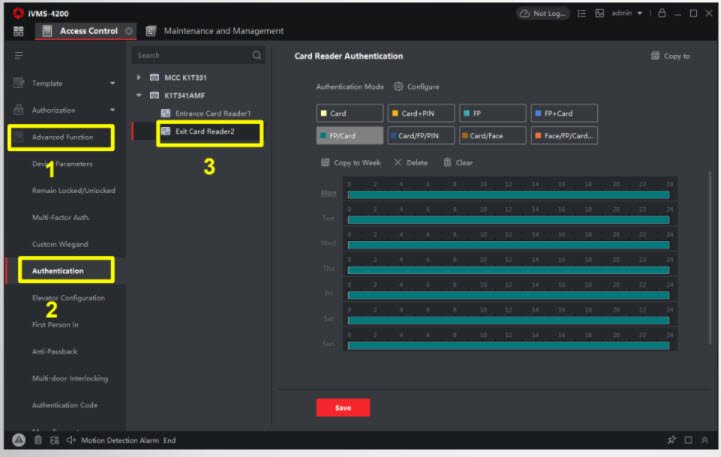
Task: Pin the alarm bar with pin icon
Action: 671,440
